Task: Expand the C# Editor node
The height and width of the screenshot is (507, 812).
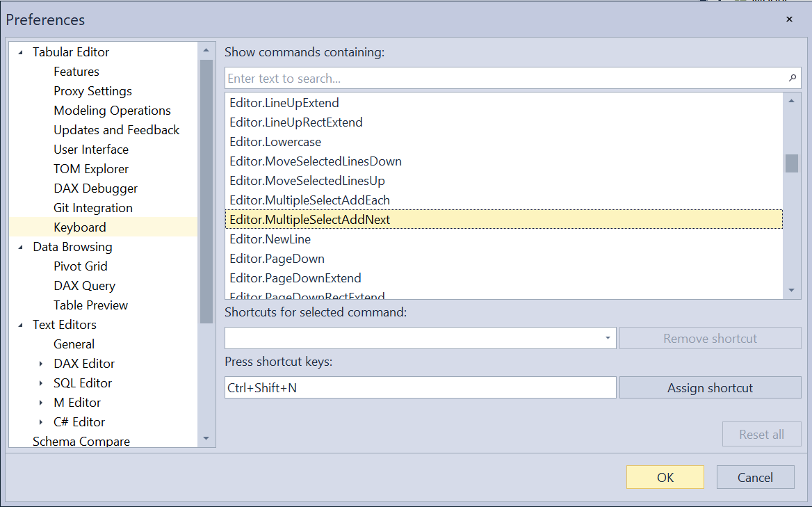Action: (x=41, y=421)
